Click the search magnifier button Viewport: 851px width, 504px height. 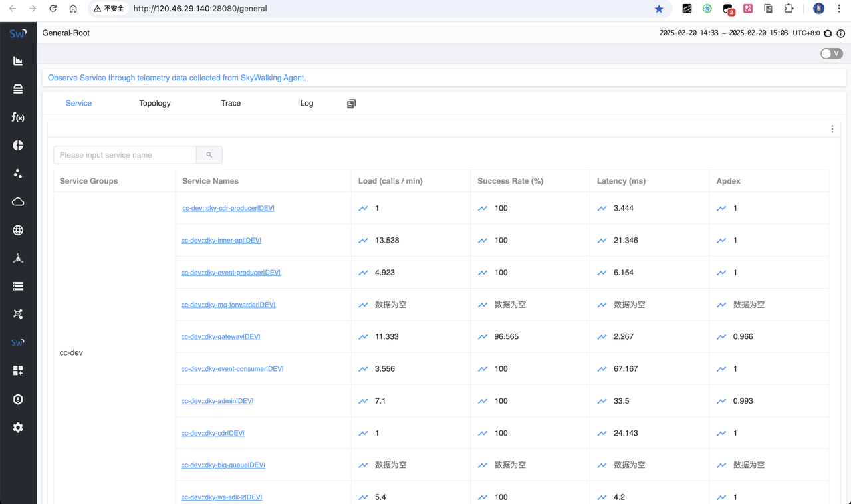[x=209, y=155]
